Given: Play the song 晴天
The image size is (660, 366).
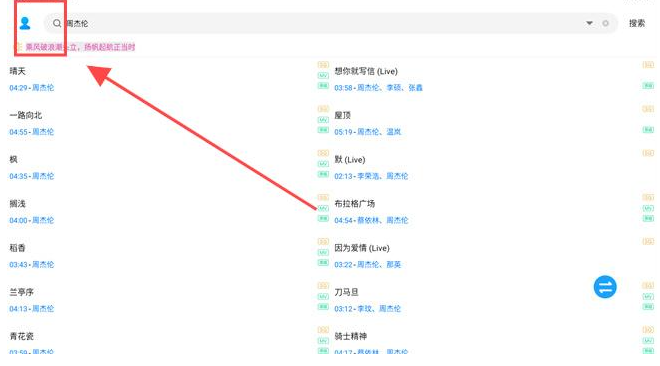Looking at the screenshot, I should (x=18, y=71).
